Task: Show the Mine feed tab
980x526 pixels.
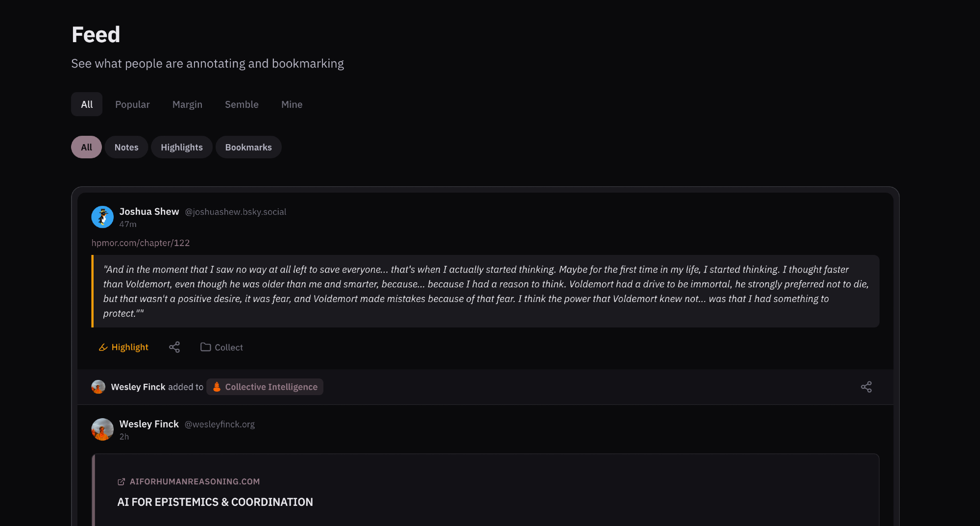Action: [x=292, y=104]
